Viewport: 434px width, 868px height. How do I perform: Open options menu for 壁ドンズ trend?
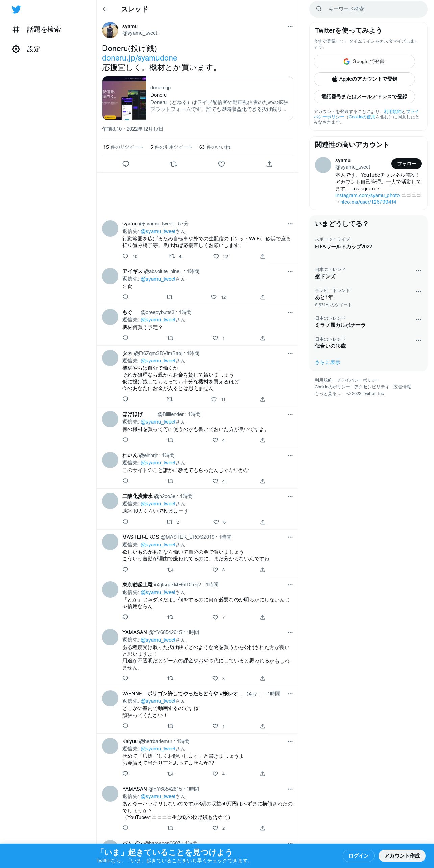(x=418, y=271)
